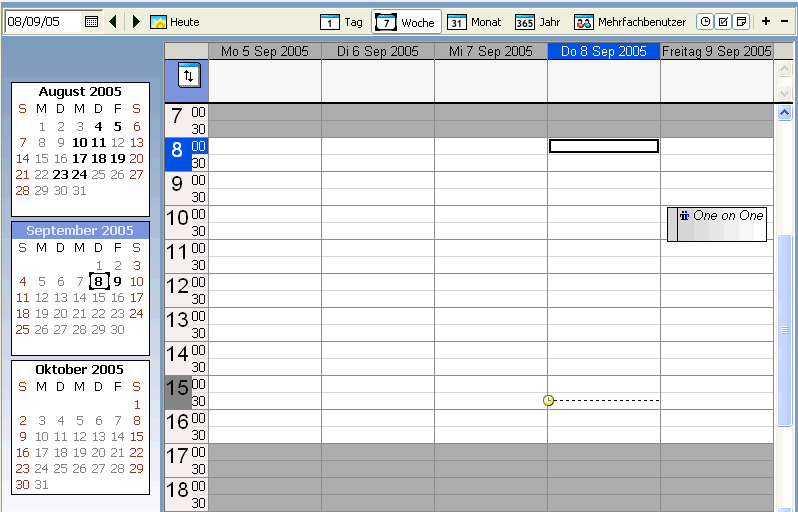Switch to Tag day view

pos(341,22)
